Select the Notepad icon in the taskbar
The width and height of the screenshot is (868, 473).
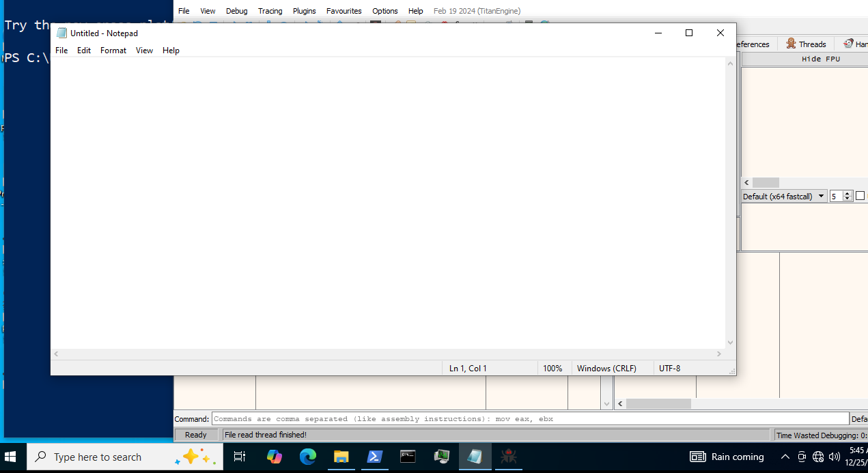point(475,457)
